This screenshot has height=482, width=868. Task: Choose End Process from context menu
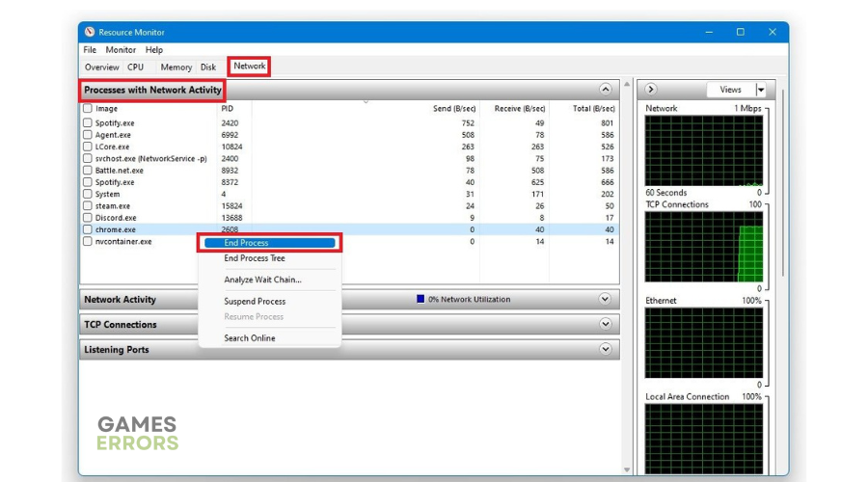270,243
